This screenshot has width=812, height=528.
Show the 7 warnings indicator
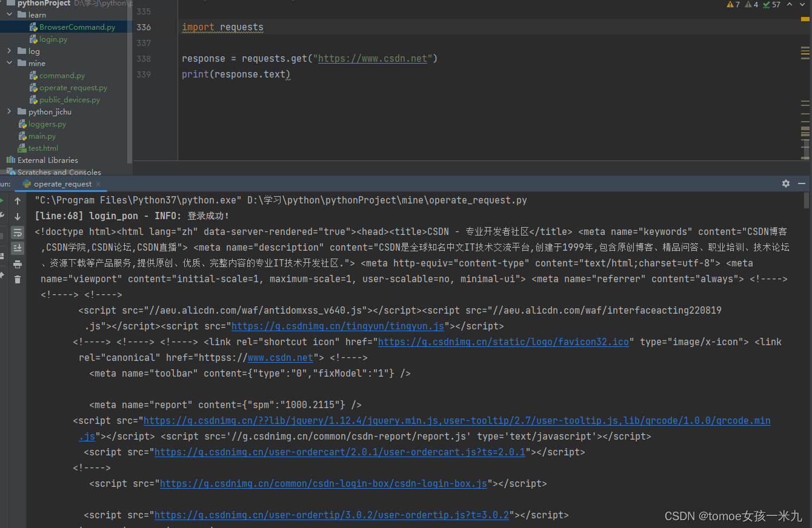click(733, 4)
